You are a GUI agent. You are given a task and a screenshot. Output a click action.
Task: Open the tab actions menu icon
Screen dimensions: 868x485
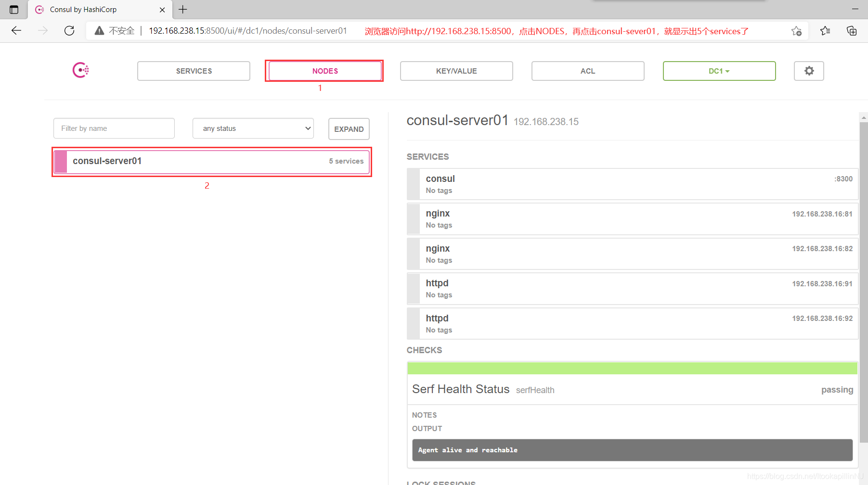(14, 10)
